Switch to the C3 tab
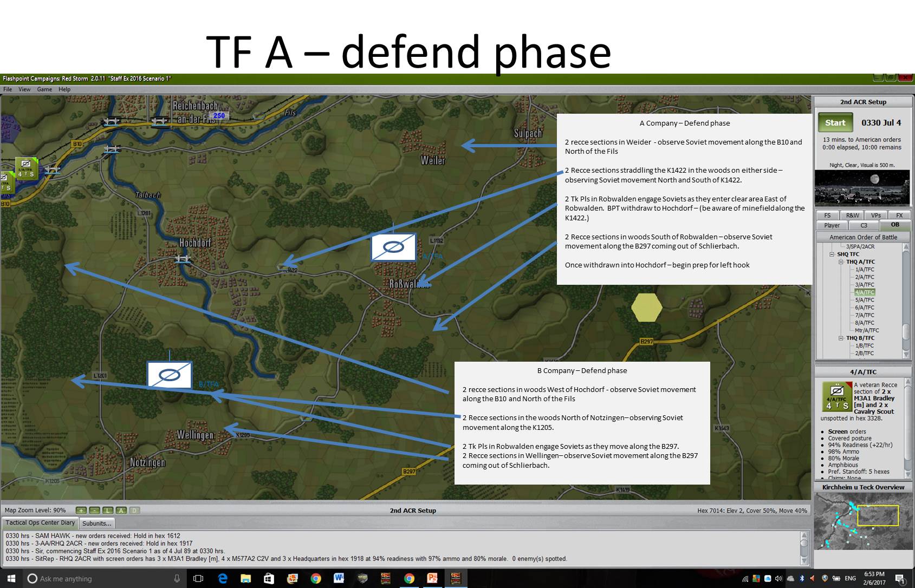915x588 pixels. coord(864,225)
